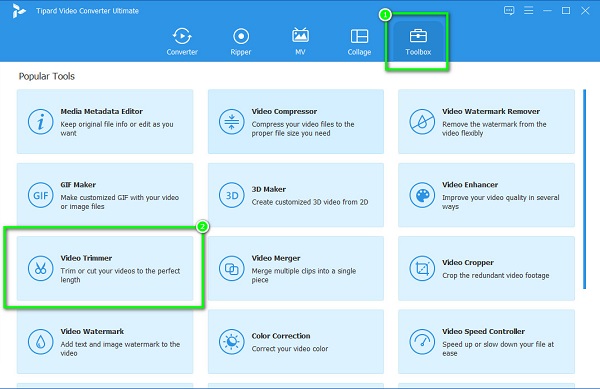This screenshot has height=389, width=600.
Task: Open the feedback message icon in title bar
Action: pyautogui.click(x=509, y=11)
